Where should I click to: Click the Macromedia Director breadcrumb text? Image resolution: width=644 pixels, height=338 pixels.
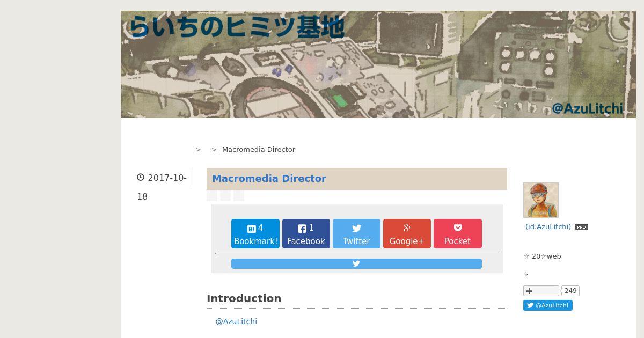[x=259, y=150]
